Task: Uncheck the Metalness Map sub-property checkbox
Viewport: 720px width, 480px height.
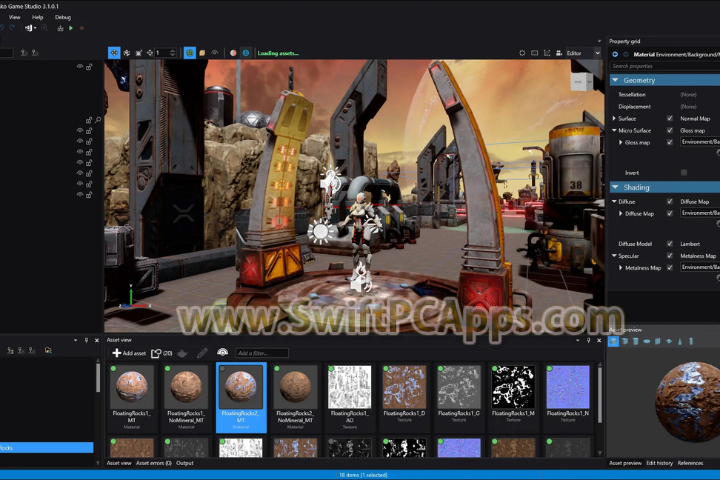Action: pyautogui.click(x=669, y=267)
